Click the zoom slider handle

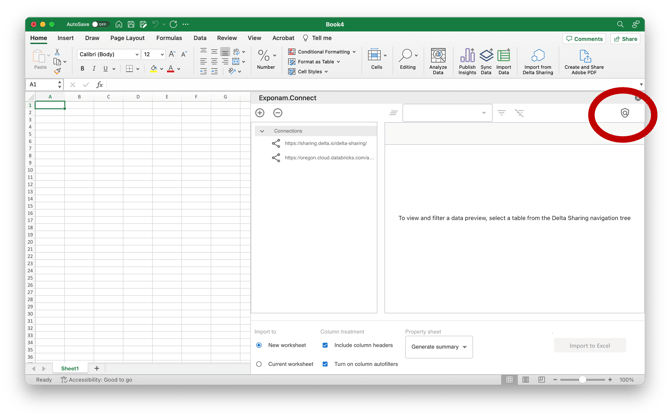582,380
